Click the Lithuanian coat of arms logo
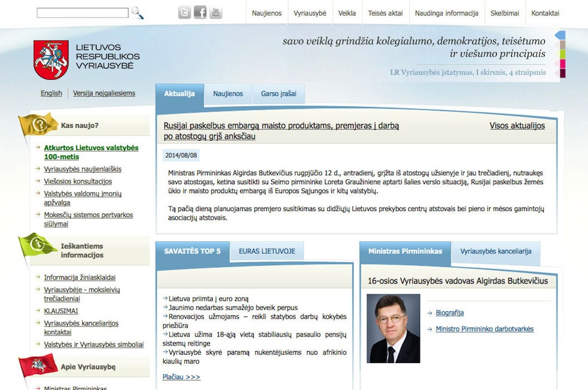Image resolution: width=588 pixels, height=390 pixels. point(51,59)
